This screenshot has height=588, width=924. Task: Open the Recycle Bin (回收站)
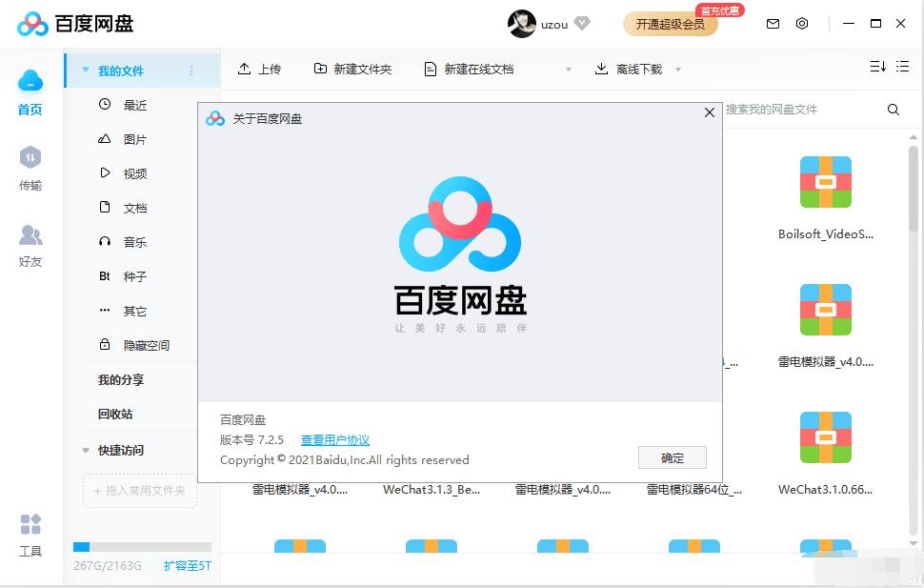(115, 414)
